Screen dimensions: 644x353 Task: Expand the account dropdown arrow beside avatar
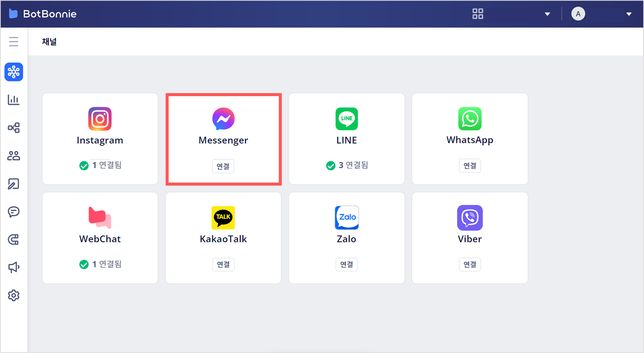coord(629,14)
